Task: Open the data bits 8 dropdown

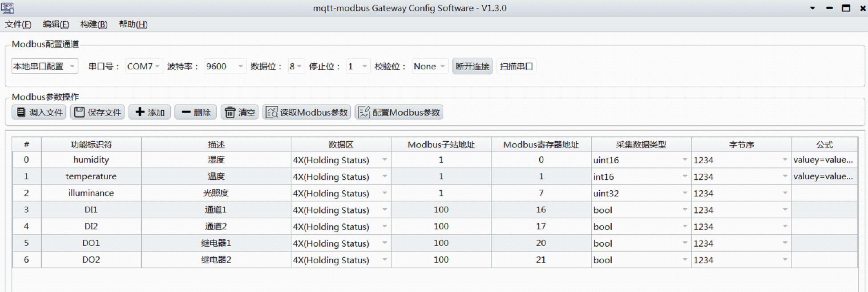Action: click(x=296, y=66)
